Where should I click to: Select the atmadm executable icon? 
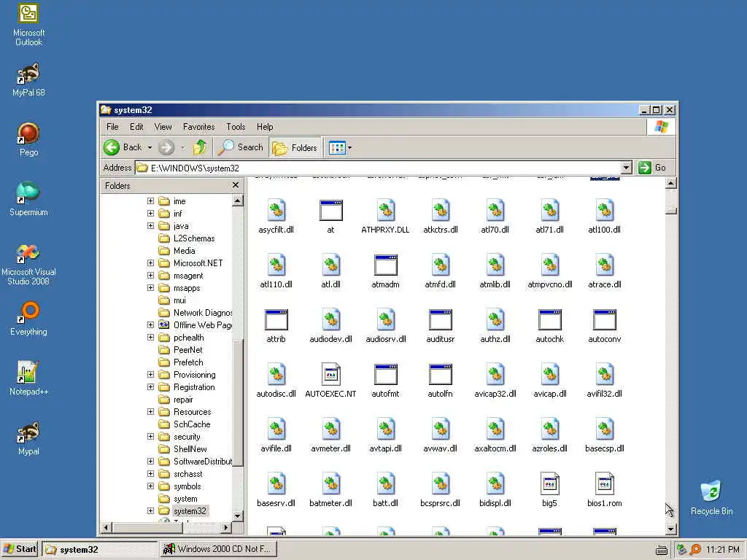pos(385,265)
